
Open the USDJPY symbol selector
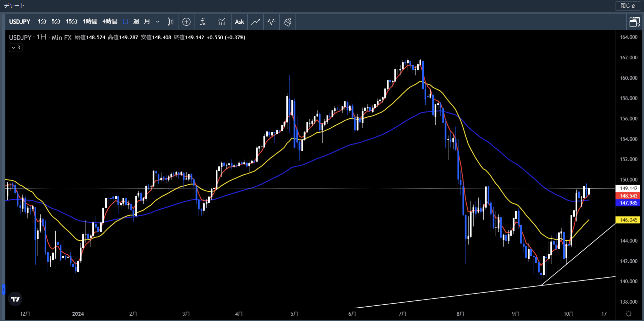pos(19,22)
